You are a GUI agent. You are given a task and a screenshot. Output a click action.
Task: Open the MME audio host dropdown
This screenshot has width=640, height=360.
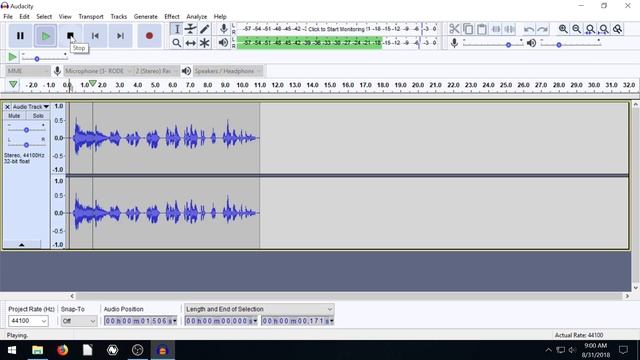(28, 71)
